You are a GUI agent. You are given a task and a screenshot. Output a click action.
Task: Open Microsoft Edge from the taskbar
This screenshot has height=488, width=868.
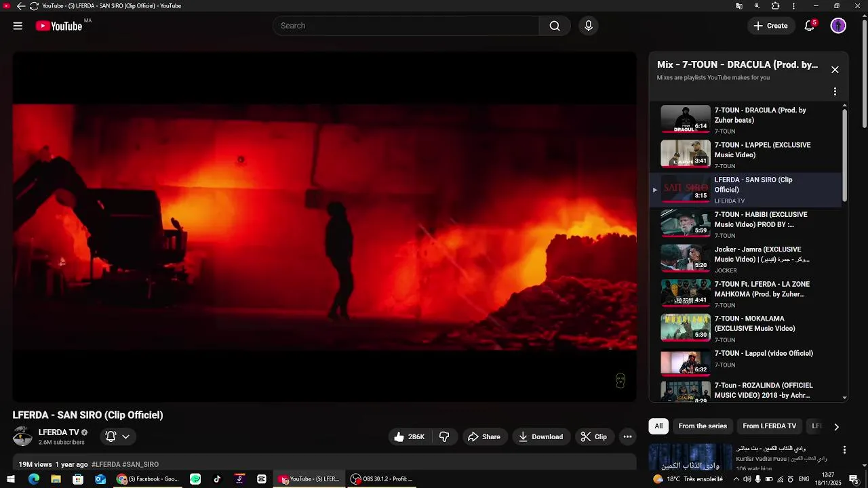(34, 479)
